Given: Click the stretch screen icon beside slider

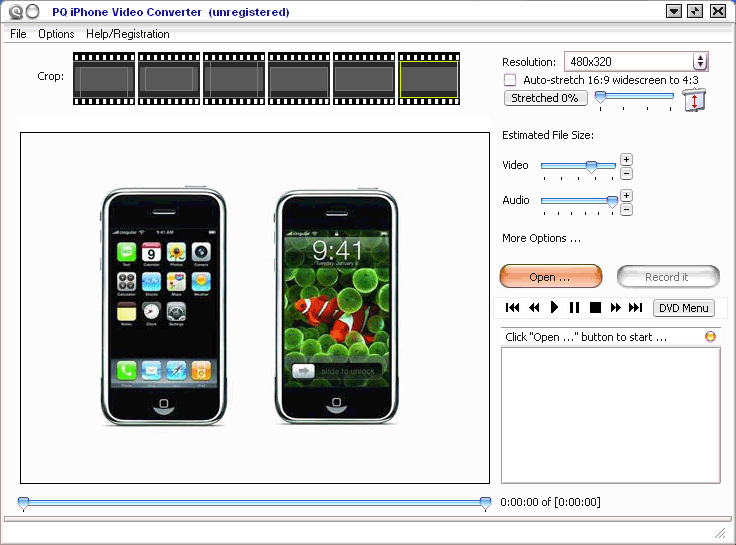Looking at the screenshot, I should click(x=694, y=99).
